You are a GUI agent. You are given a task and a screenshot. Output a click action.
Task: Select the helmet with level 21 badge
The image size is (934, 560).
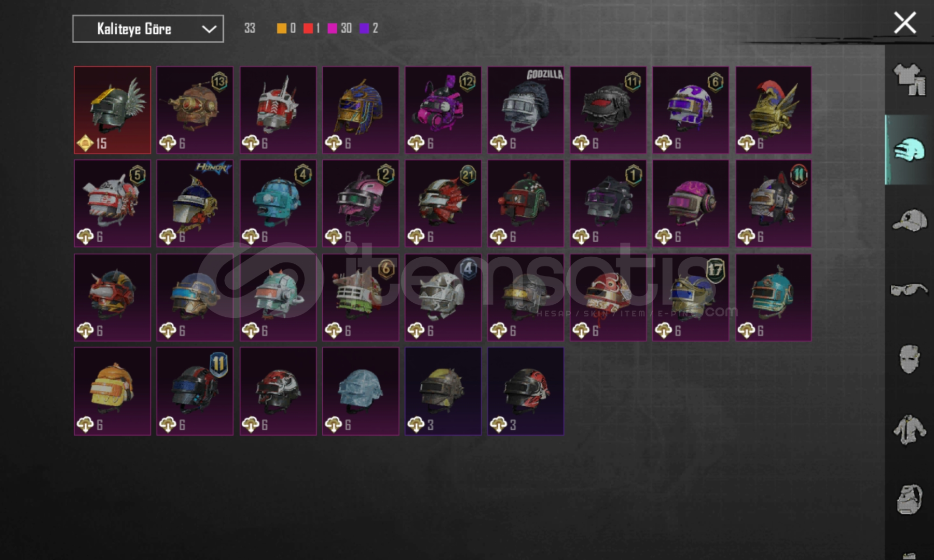(x=443, y=203)
